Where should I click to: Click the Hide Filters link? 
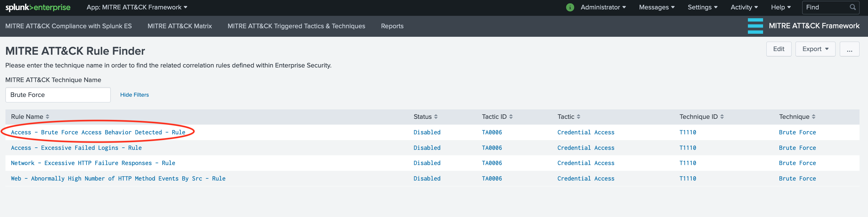[134, 95]
